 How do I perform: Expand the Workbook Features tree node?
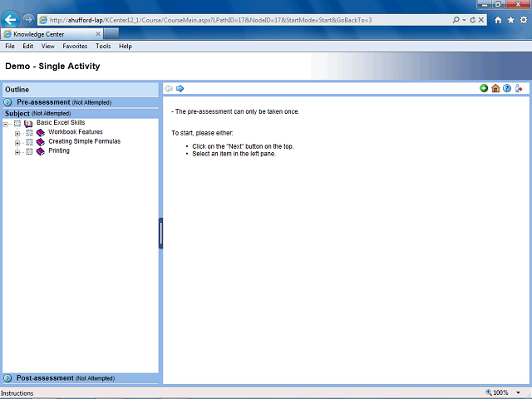(x=17, y=134)
